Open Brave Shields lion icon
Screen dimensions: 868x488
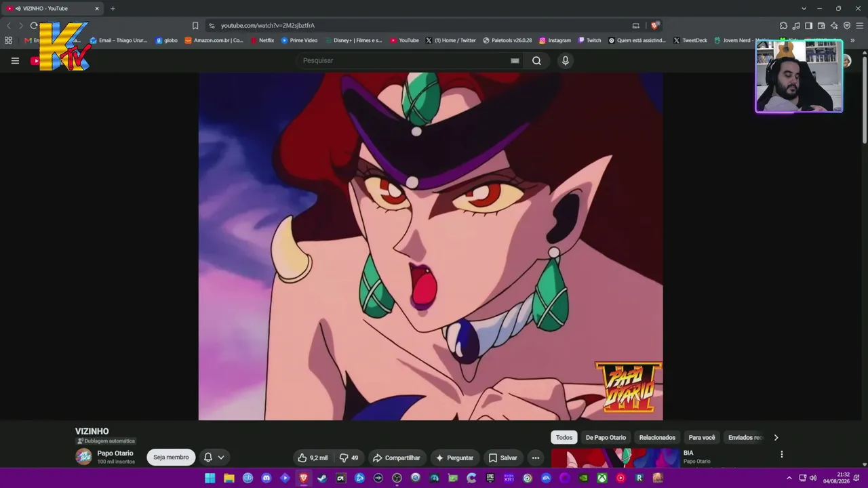(x=654, y=26)
